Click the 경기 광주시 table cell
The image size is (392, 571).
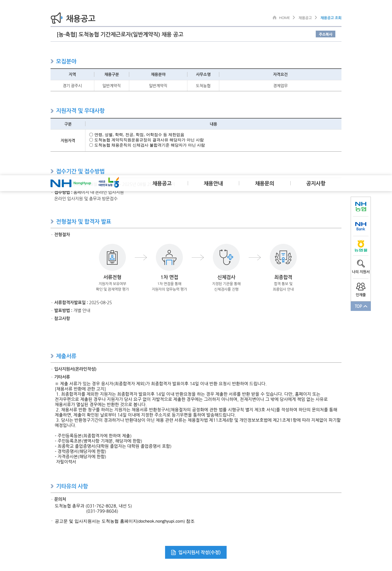point(72,86)
